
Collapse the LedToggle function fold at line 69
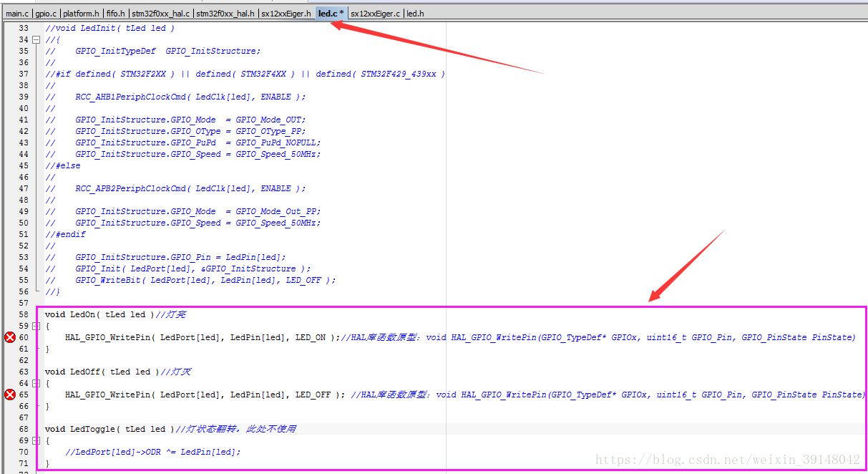click(36, 440)
